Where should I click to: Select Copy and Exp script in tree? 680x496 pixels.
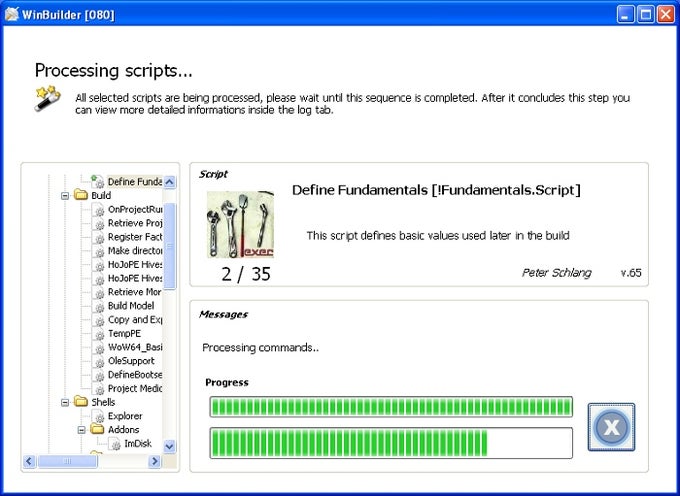(x=135, y=320)
